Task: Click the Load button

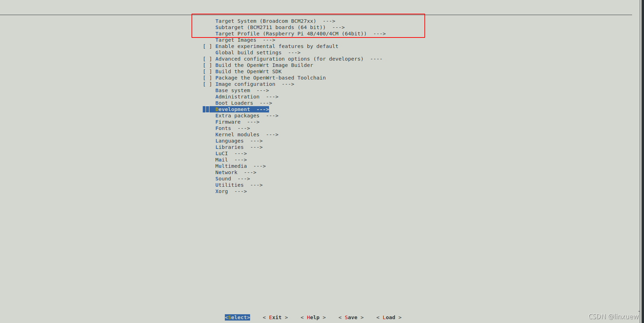Action: pos(389,317)
